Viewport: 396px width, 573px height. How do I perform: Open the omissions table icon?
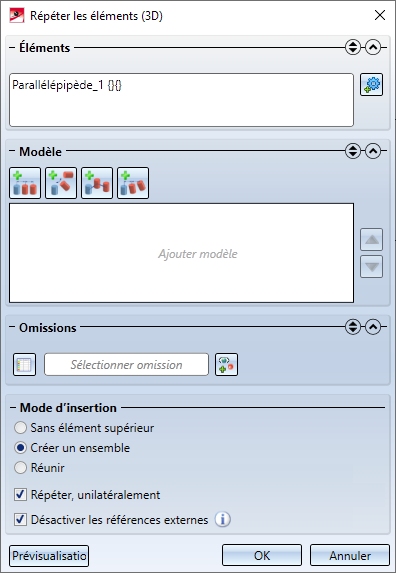pyautogui.click(x=24, y=364)
